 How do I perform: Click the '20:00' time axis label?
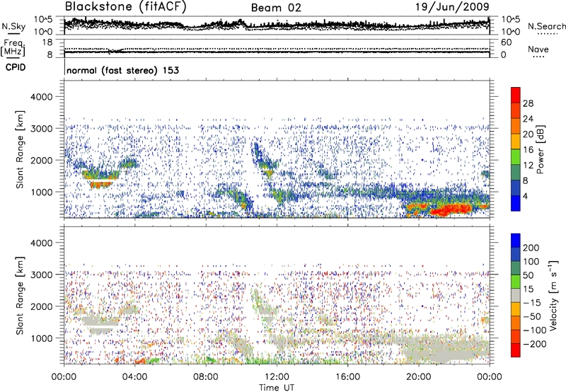418,377
